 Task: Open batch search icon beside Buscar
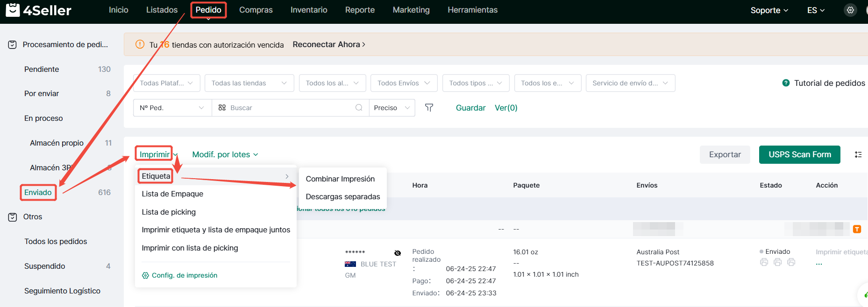(222, 108)
